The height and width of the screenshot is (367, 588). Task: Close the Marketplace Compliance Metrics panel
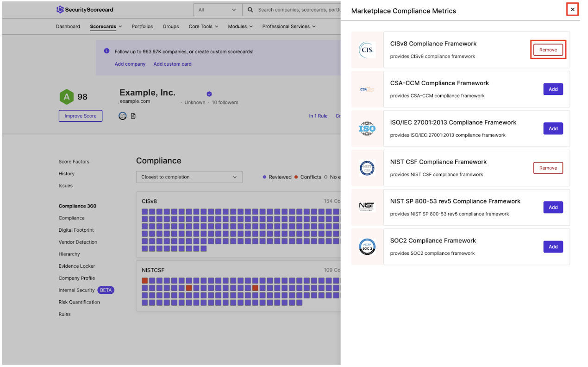(573, 9)
